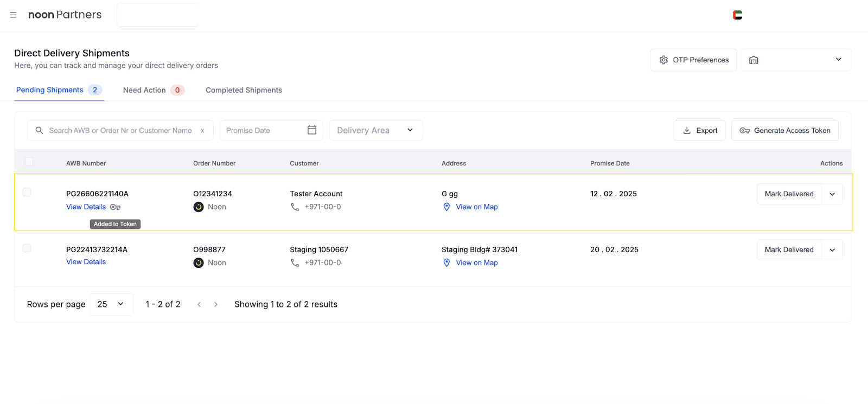The image size is (868, 404).
Task: Open Rows per page 25 dropdown
Action: tap(111, 304)
